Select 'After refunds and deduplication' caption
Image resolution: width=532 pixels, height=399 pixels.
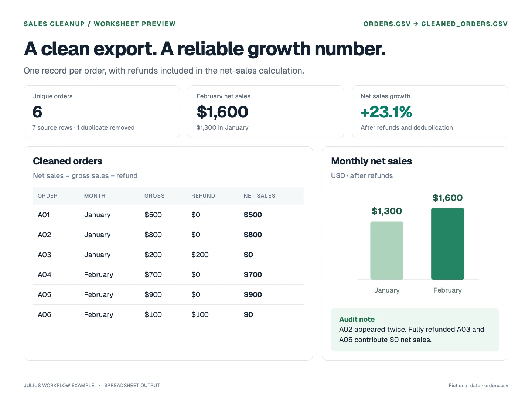click(407, 128)
